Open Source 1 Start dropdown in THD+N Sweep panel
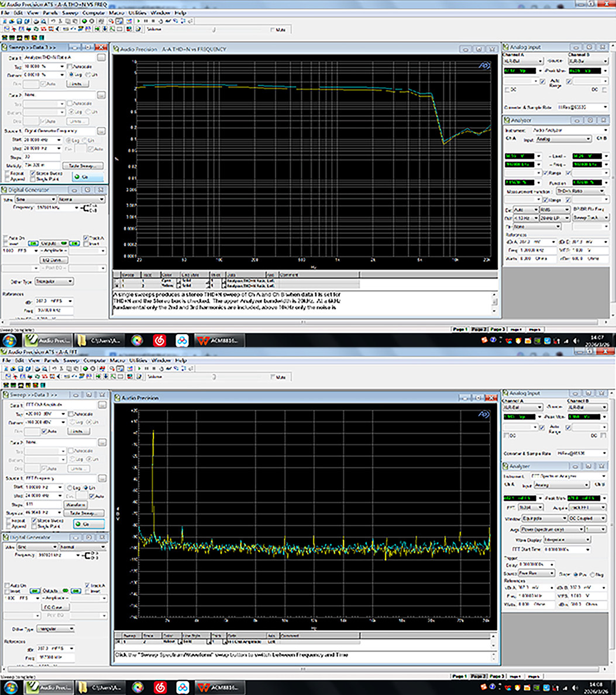The image size is (616, 695). click(59, 140)
